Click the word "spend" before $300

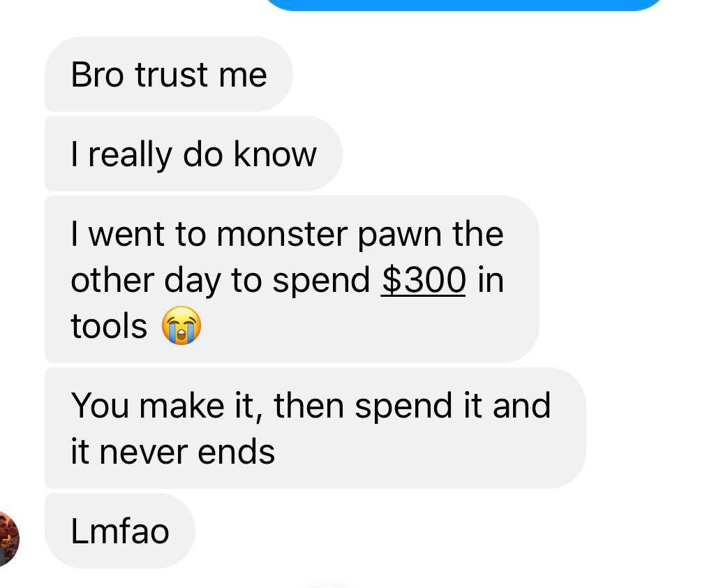coord(321,281)
